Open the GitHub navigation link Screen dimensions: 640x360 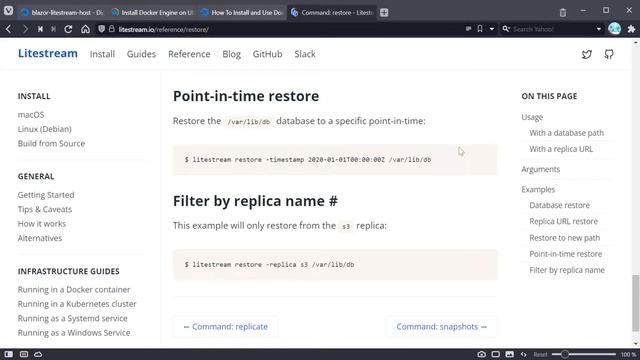point(267,54)
